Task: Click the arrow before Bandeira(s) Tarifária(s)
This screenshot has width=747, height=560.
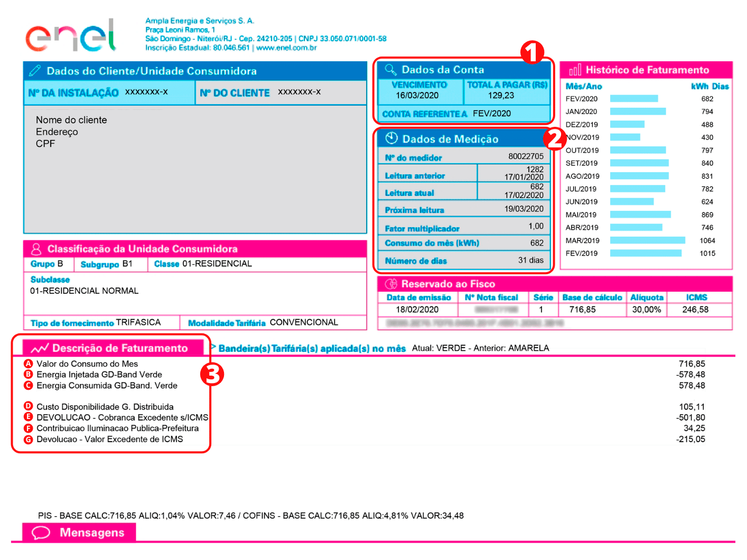Action: (x=213, y=347)
